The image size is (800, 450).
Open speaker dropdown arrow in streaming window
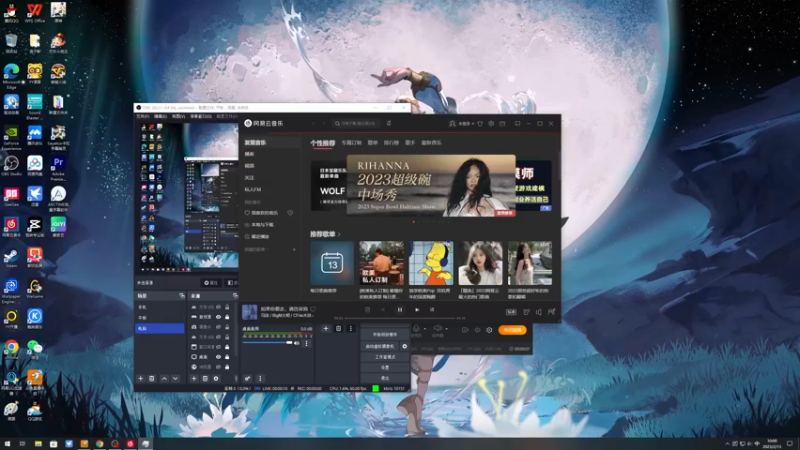[x=447, y=329]
